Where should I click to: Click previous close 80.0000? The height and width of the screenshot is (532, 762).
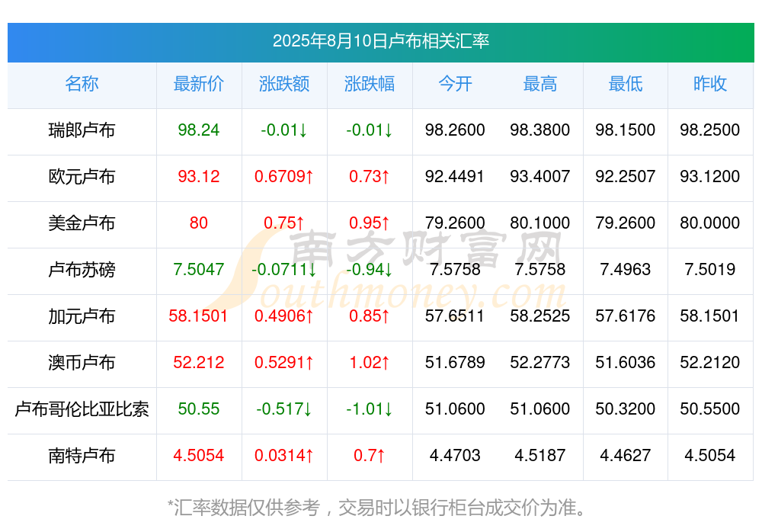pos(710,223)
